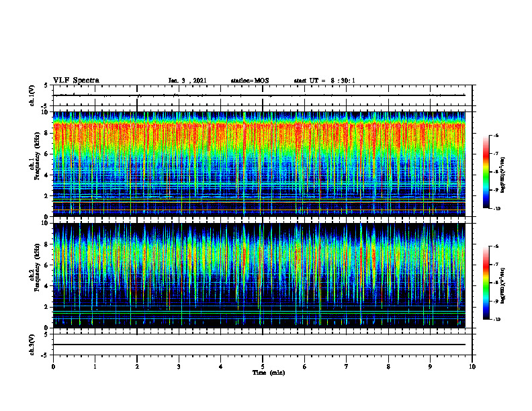Click the "5" tick label on ch.3(V) axis
532x411 pixels.
pyautogui.click(x=46, y=334)
